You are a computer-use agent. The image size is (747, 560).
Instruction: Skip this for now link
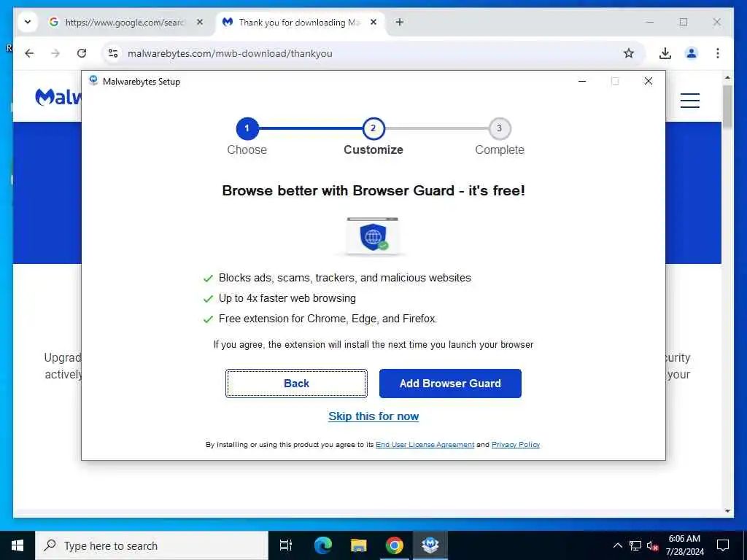tap(373, 416)
